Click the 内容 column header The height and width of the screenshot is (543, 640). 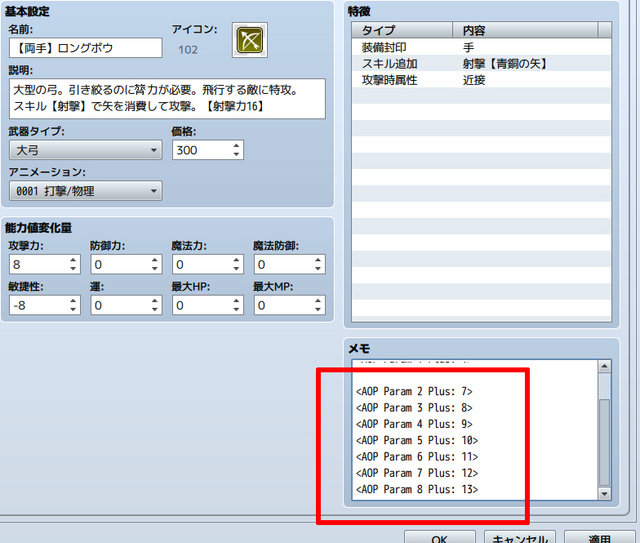[525, 30]
